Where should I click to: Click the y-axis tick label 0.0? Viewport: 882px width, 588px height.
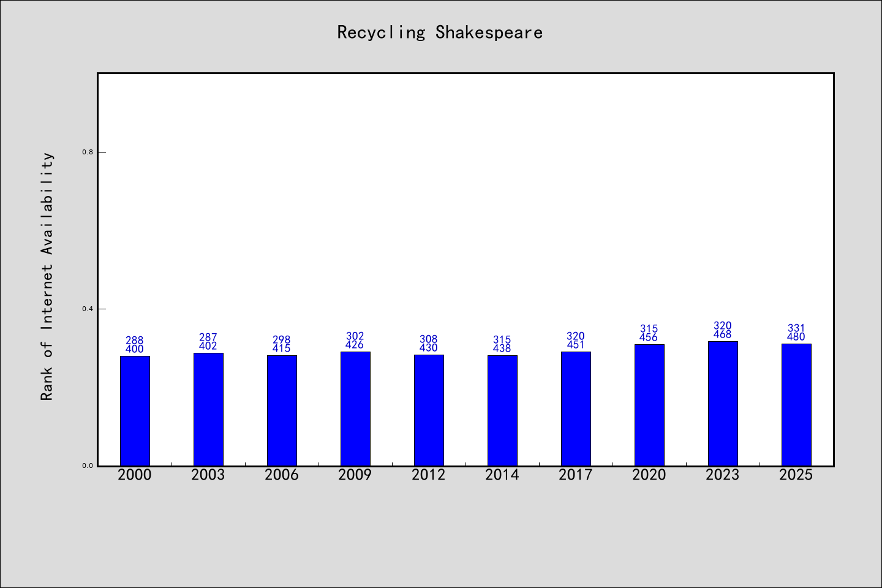point(88,466)
